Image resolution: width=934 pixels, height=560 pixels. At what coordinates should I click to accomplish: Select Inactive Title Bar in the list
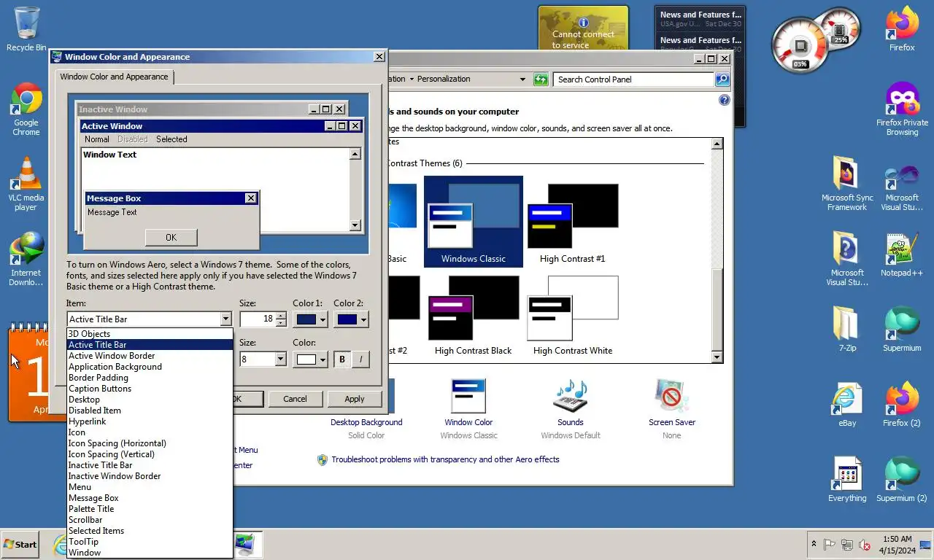[x=150, y=465]
